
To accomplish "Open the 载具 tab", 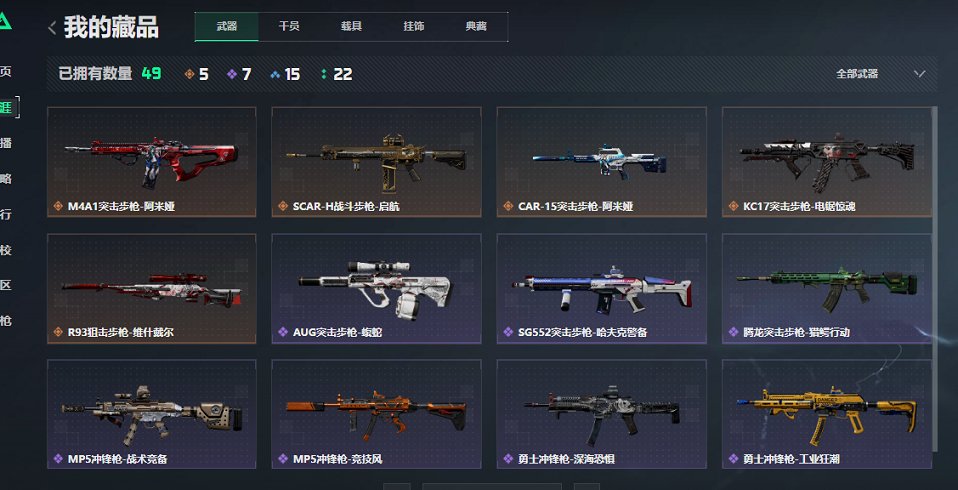I will (x=351, y=26).
